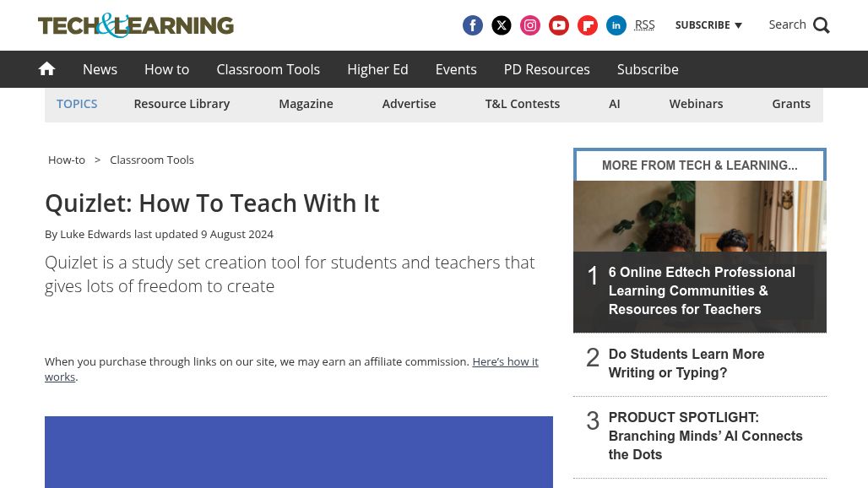Viewport: 868px width, 488px height.
Task: Open "Do Students Learn More Writing or Typing?"
Action: coord(686,364)
